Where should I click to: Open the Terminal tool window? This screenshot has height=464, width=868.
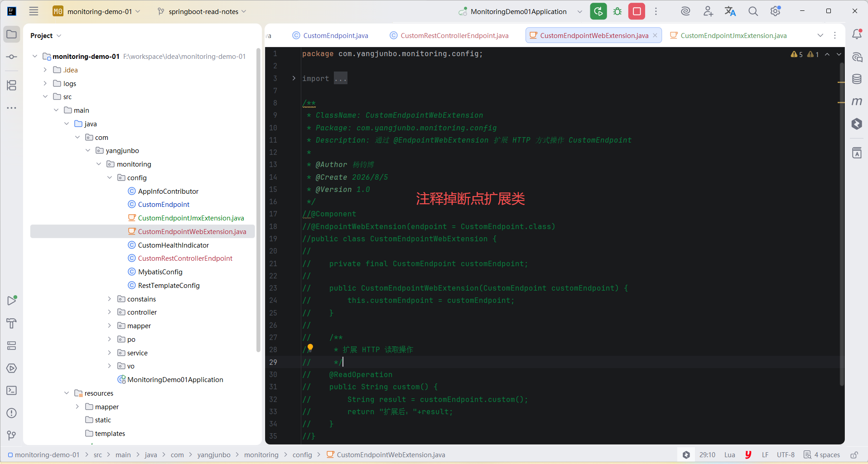(x=12, y=390)
